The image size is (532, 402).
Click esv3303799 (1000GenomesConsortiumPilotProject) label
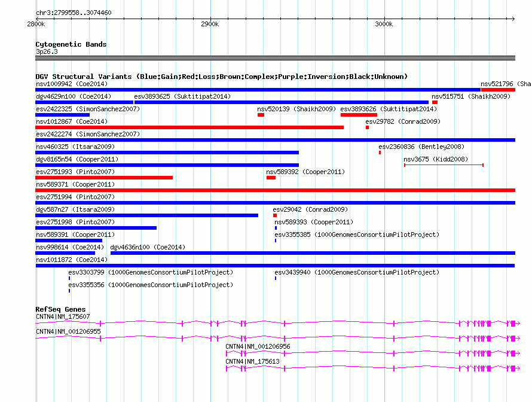[x=151, y=272]
